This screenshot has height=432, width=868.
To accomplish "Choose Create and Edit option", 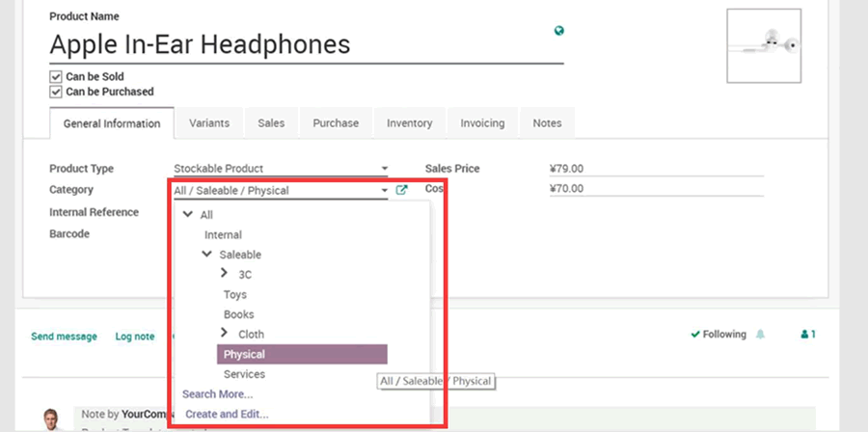I will (227, 414).
